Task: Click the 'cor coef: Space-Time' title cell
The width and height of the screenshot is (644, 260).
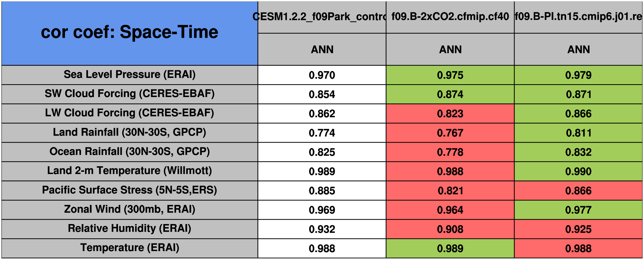Action: click(x=130, y=33)
